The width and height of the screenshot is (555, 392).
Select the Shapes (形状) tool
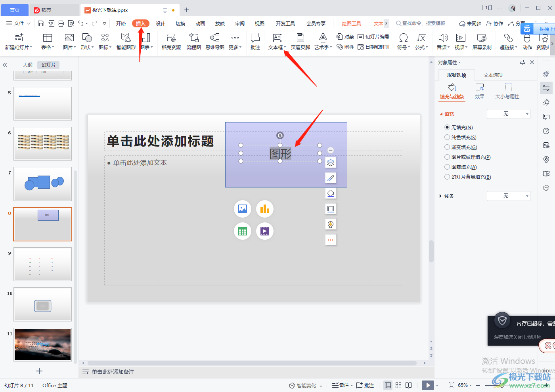(87, 42)
